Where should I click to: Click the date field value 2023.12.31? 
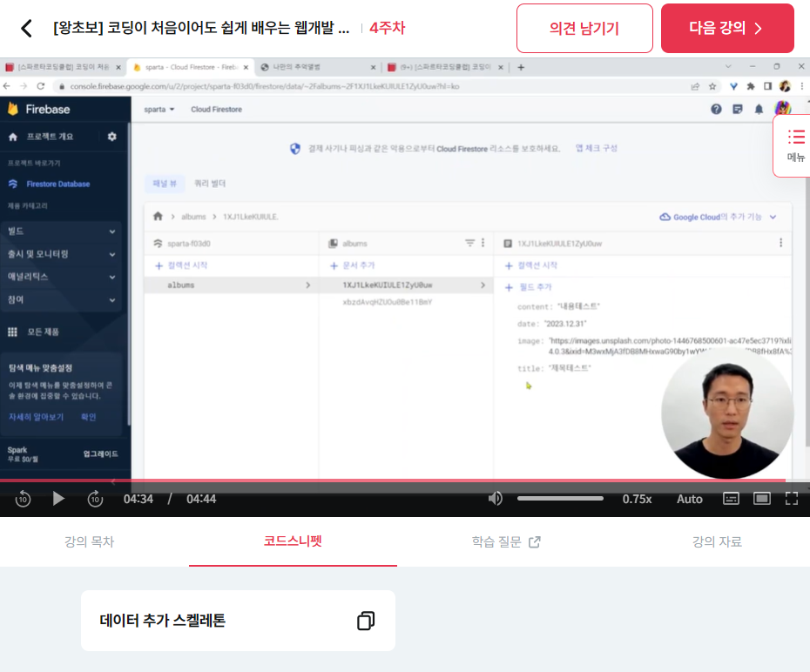(565, 324)
